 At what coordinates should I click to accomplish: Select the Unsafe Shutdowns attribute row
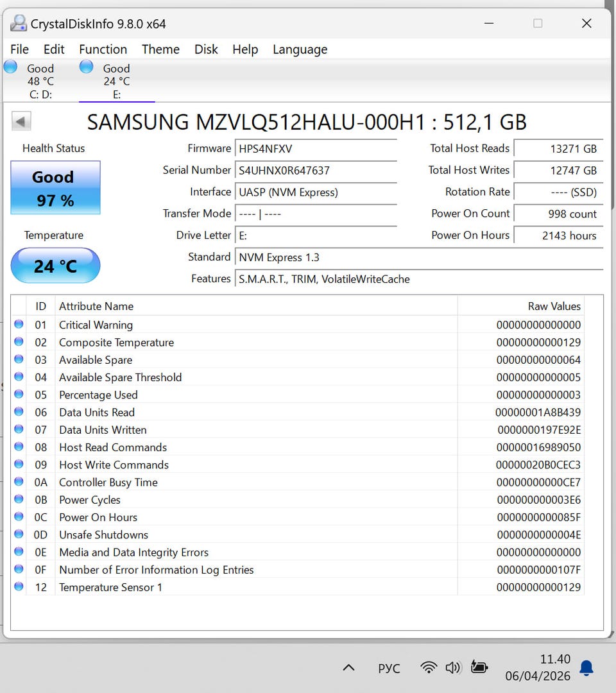[103, 535]
